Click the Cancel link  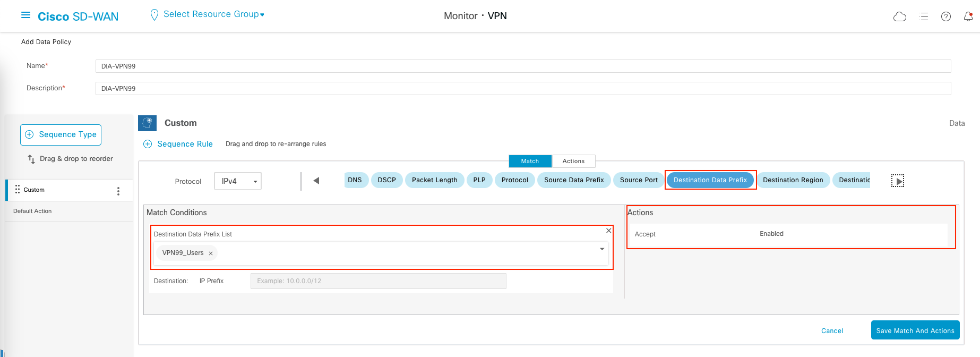coord(832,330)
